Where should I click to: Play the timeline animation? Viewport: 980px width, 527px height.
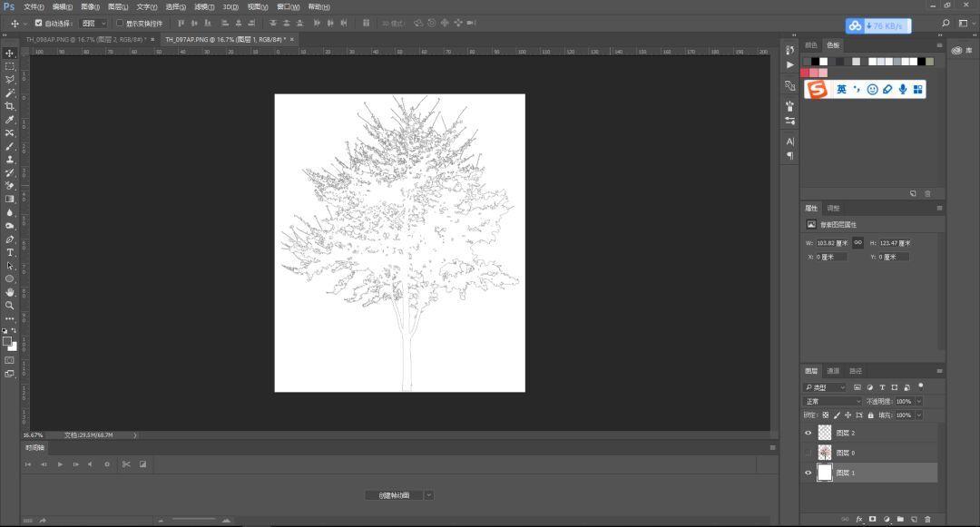click(60, 464)
